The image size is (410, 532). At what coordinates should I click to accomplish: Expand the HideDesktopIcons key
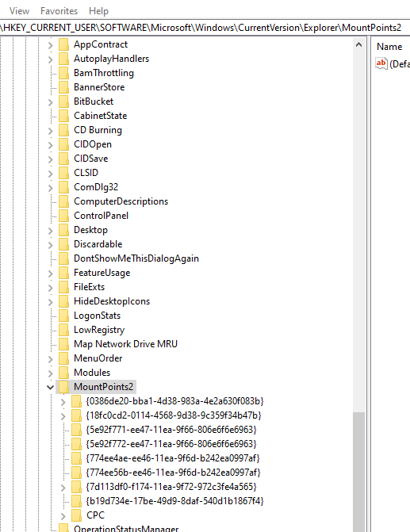tap(50, 301)
